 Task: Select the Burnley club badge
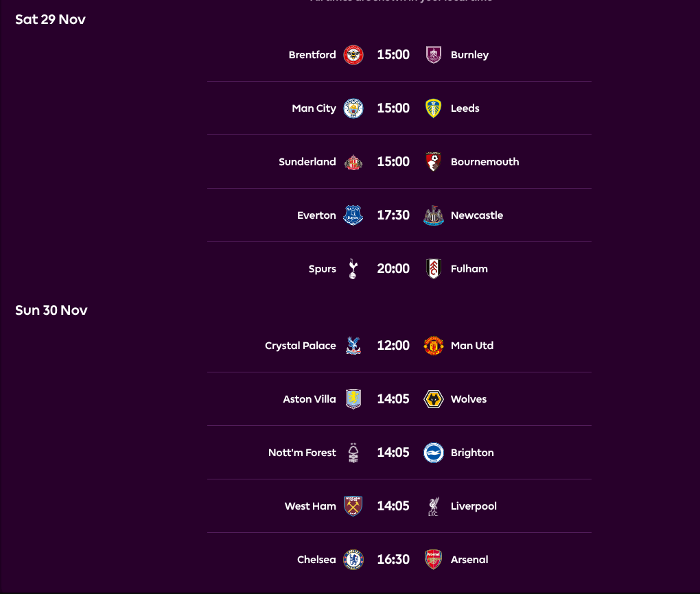click(x=434, y=54)
